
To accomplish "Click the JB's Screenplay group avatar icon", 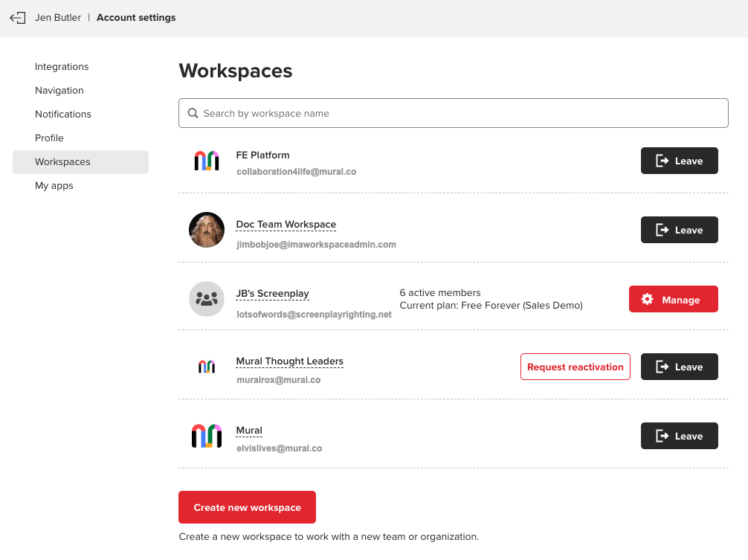I will click(x=207, y=299).
